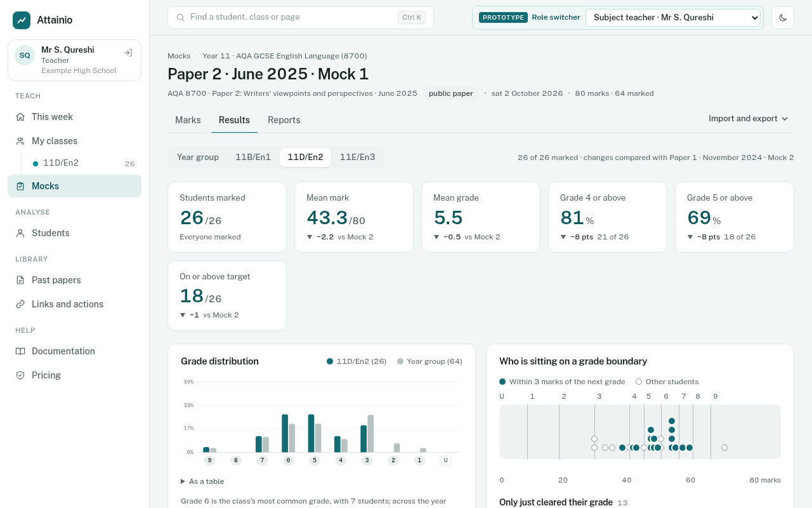Click the On or above target 18 value
The height and width of the screenshot is (508, 812).
coord(192,296)
